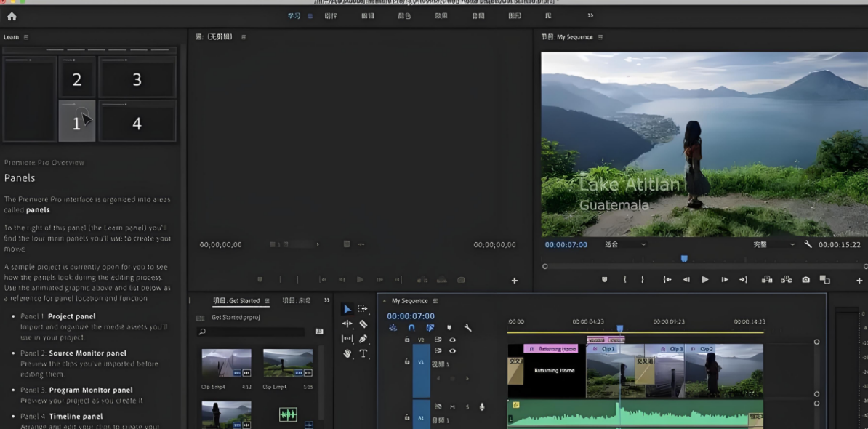Toggle track output eye for V2
Viewport: 868px width, 429px height.
(452, 340)
